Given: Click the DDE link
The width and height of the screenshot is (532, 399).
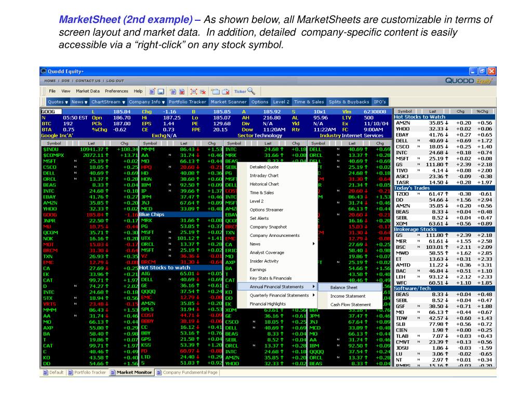Looking at the screenshot, I should [65, 81].
